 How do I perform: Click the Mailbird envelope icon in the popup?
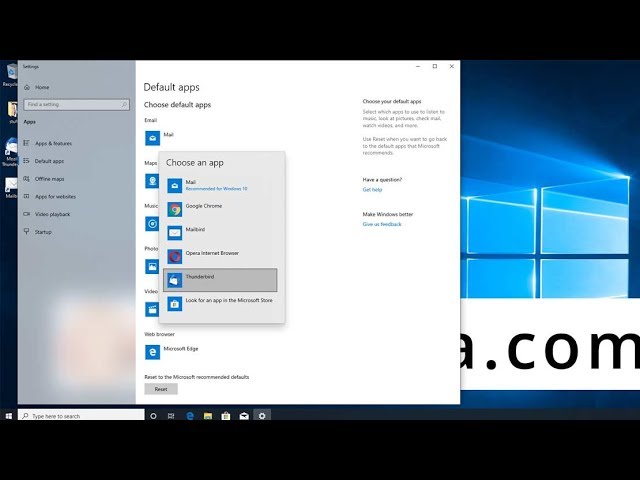coord(175,233)
